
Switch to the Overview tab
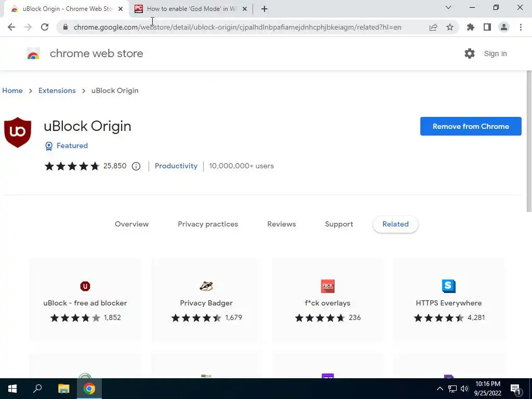pos(131,224)
